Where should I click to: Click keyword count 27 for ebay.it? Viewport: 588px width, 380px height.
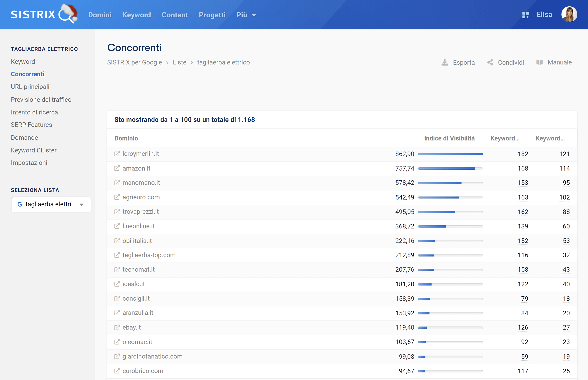(566, 328)
